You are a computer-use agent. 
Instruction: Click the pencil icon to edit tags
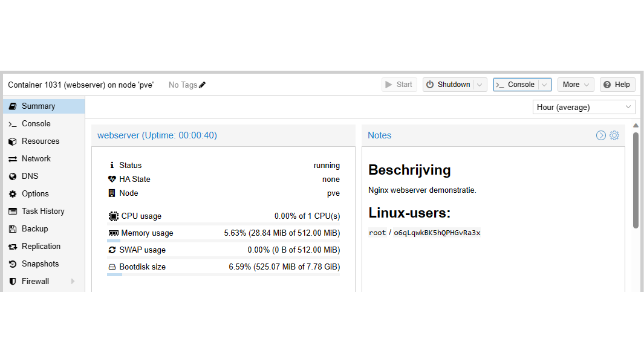(x=203, y=85)
